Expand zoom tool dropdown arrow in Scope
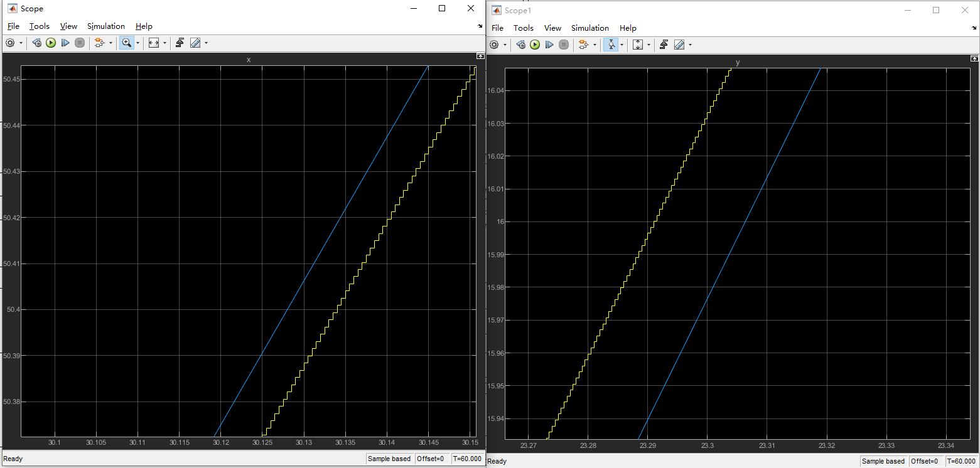Screen dimensions: 980x468 tap(137, 43)
